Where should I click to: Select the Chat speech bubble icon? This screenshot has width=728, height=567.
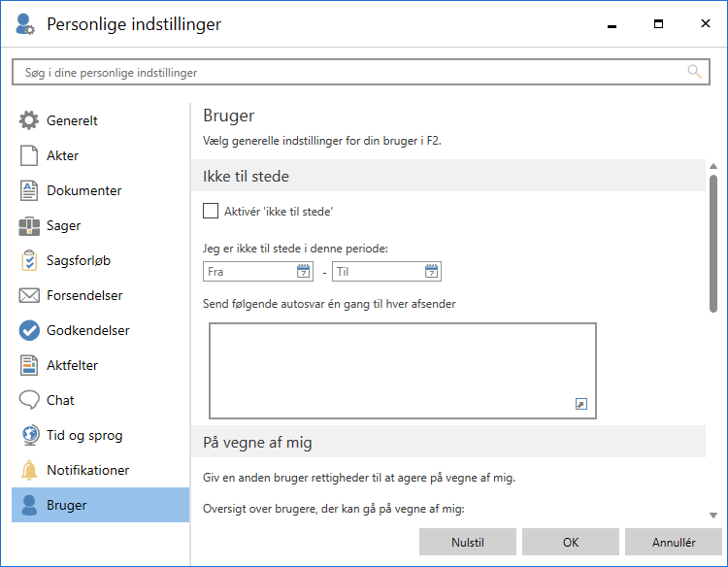pos(30,401)
